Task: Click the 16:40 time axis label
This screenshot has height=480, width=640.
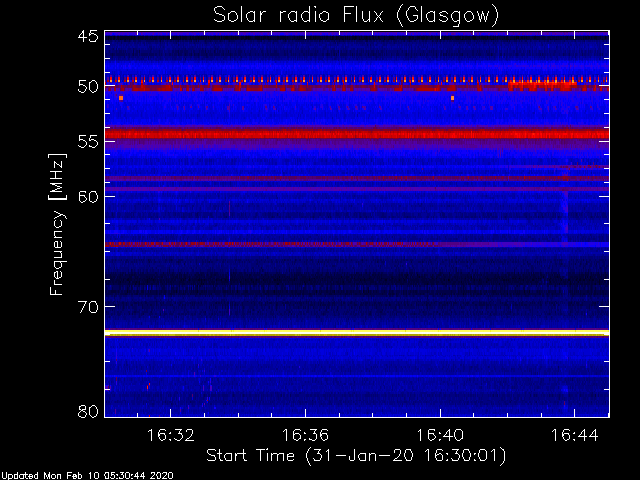Action: pyautogui.click(x=440, y=436)
